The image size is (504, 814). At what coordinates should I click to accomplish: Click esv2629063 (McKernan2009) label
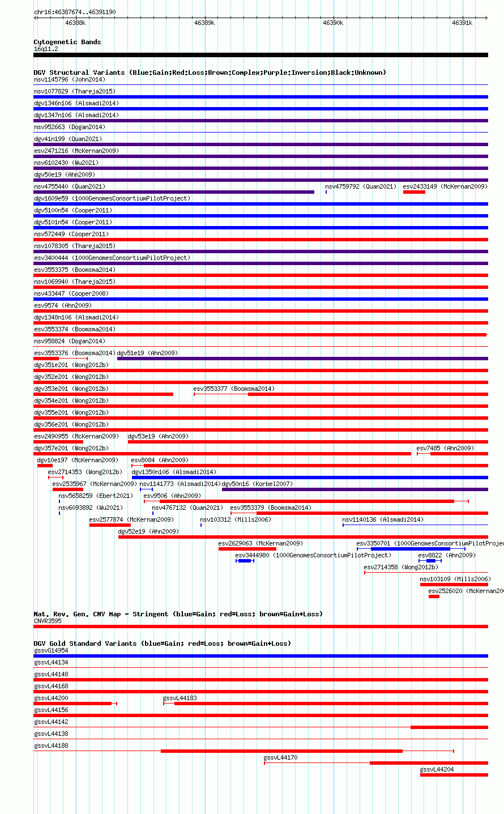pos(260,543)
